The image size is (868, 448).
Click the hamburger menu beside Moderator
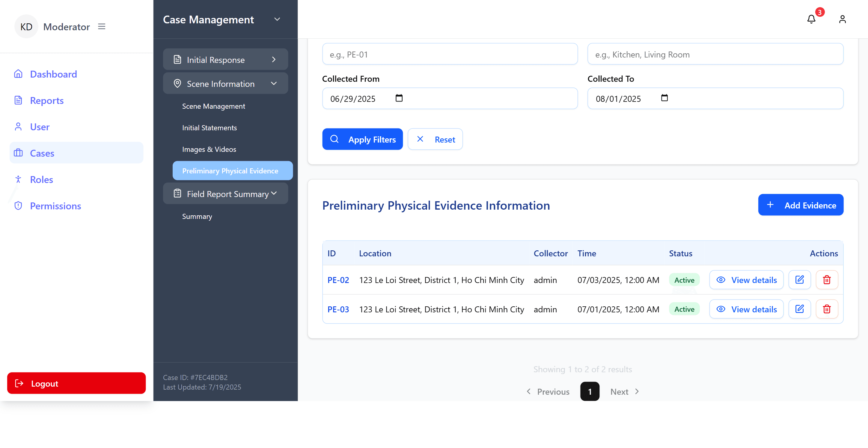coord(101,26)
